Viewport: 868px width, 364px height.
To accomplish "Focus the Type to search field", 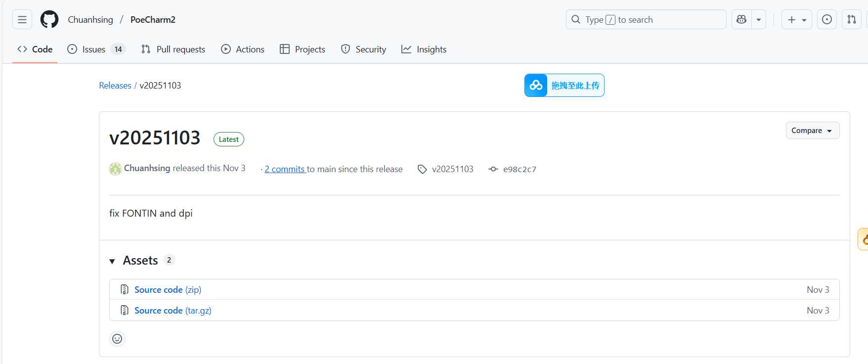I will [646, 20].
